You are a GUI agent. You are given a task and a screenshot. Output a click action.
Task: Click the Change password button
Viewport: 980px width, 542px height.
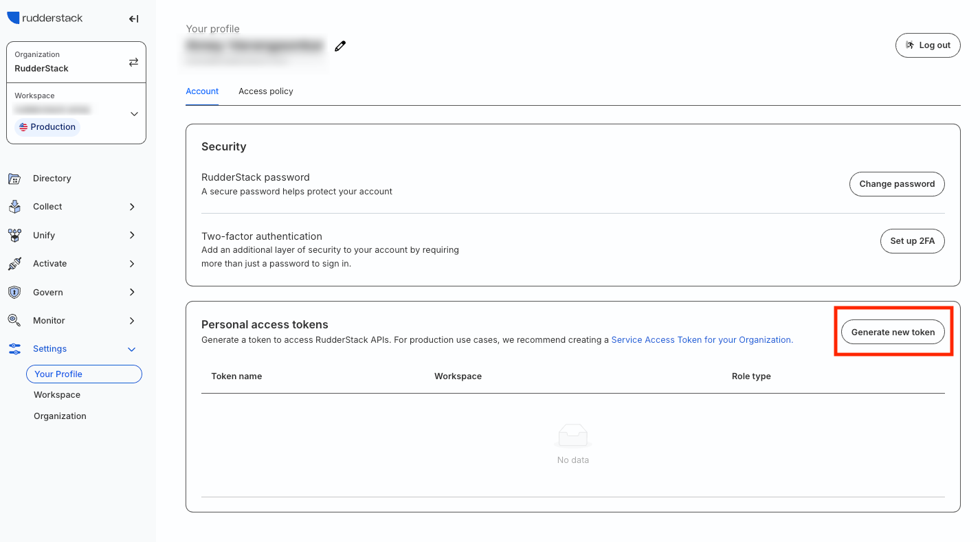tap(897, 184)
